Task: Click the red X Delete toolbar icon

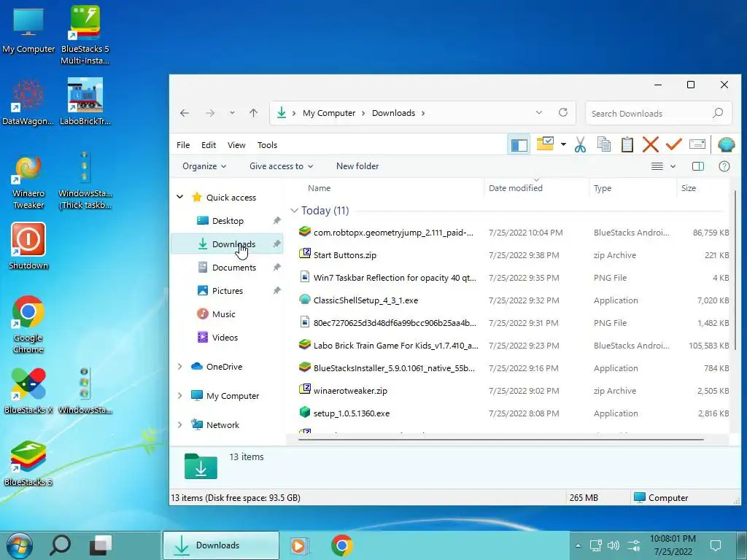Action: coord(650,144)
